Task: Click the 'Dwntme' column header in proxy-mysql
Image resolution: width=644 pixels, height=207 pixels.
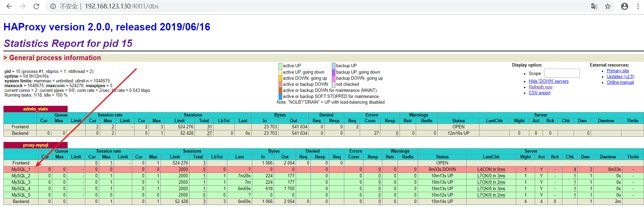Action: 608,157
